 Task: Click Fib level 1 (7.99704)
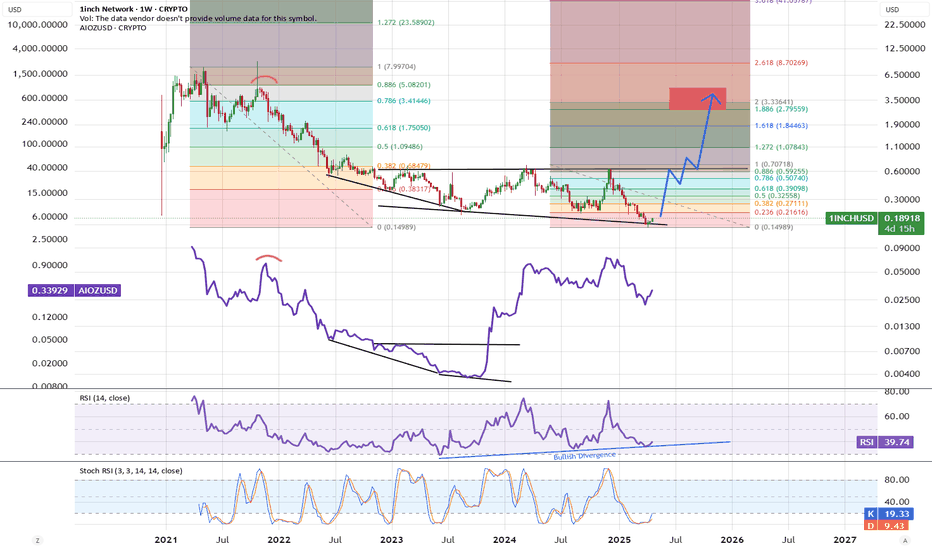pos(396,67)
